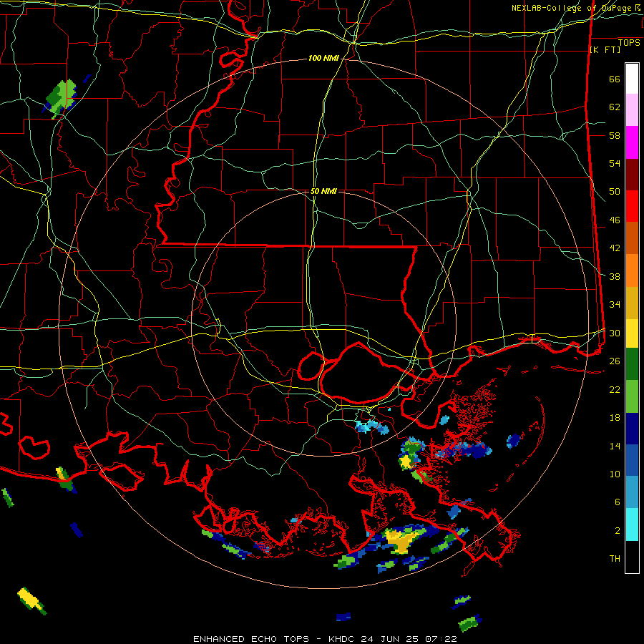
Task: Click the legend value '54'
Action: 615,163
